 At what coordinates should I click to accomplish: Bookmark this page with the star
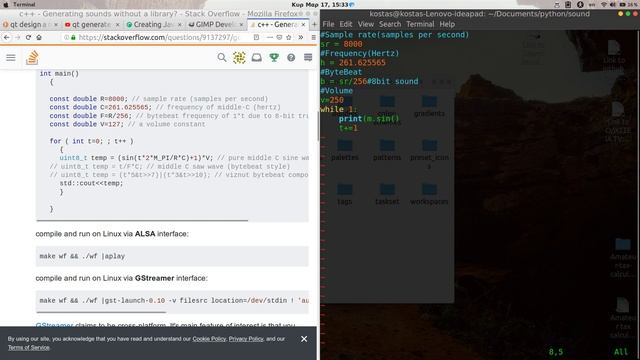tap(289, 37)
